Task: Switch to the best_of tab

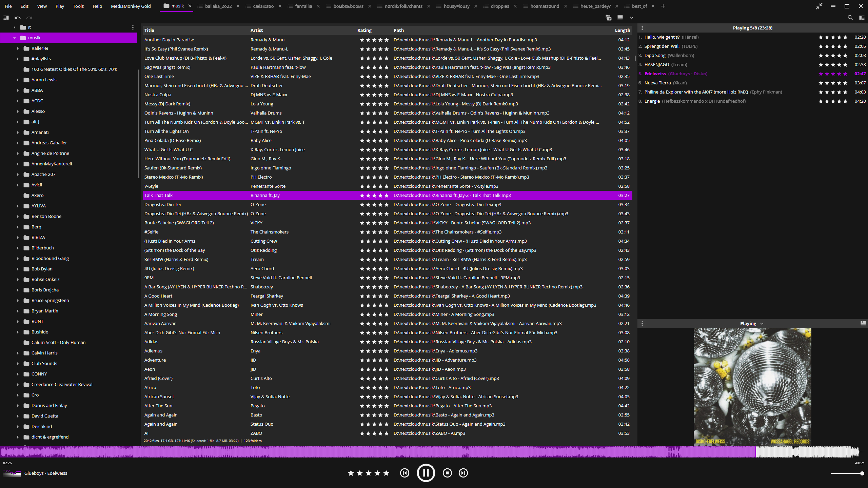Action: [x=639, y=6]
